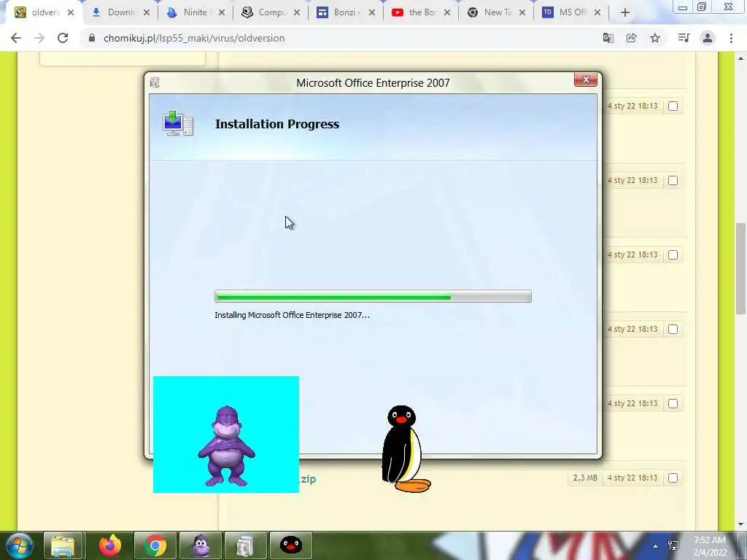Click the share page icon
Viewport: 747px width, 560px height.
pos(632,38)
